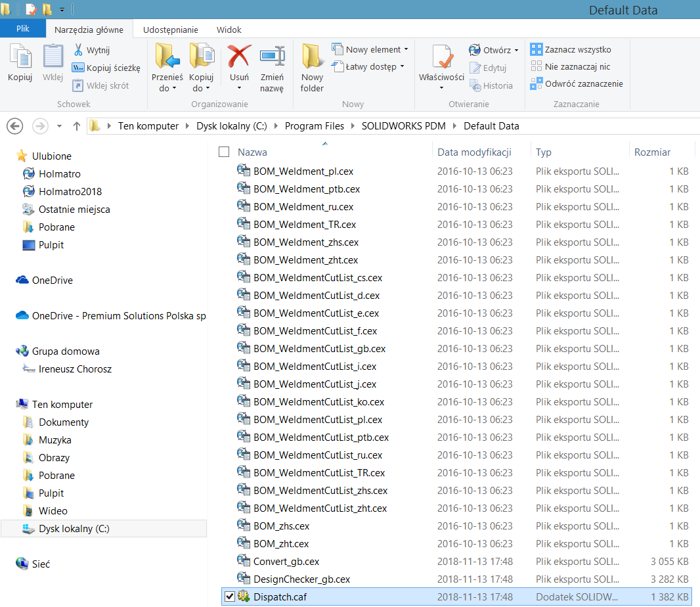
Task: Select the Zaznacz wszystko option
Action: (571, 49)
